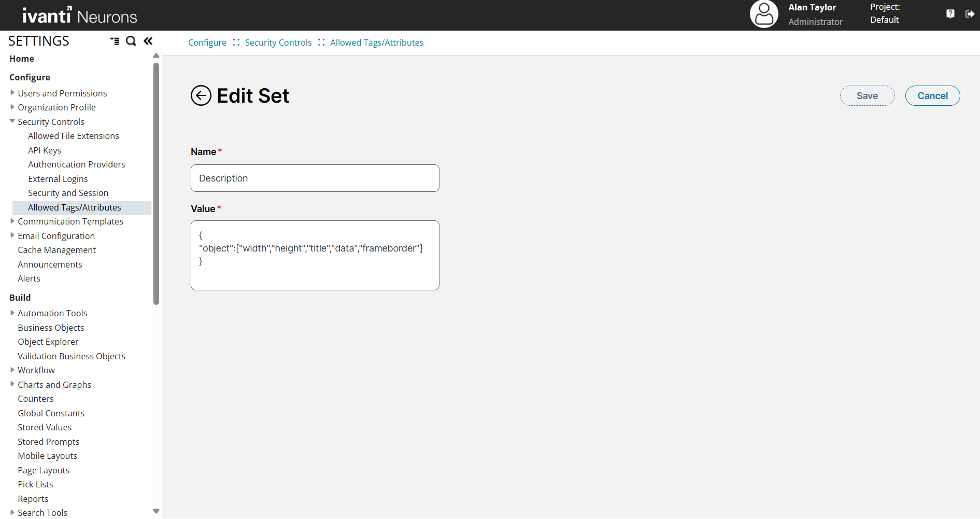Click the Ivanti Neurons logo
This screenshot has width=980, height=519.
80,16
